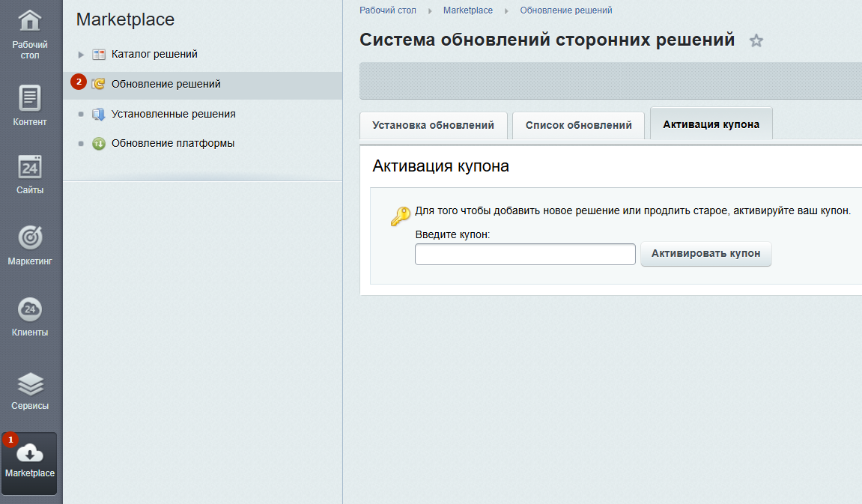Click the Маркетинг sidebar icon
This screenshot has width=862, height=504.
coord(30,236)
